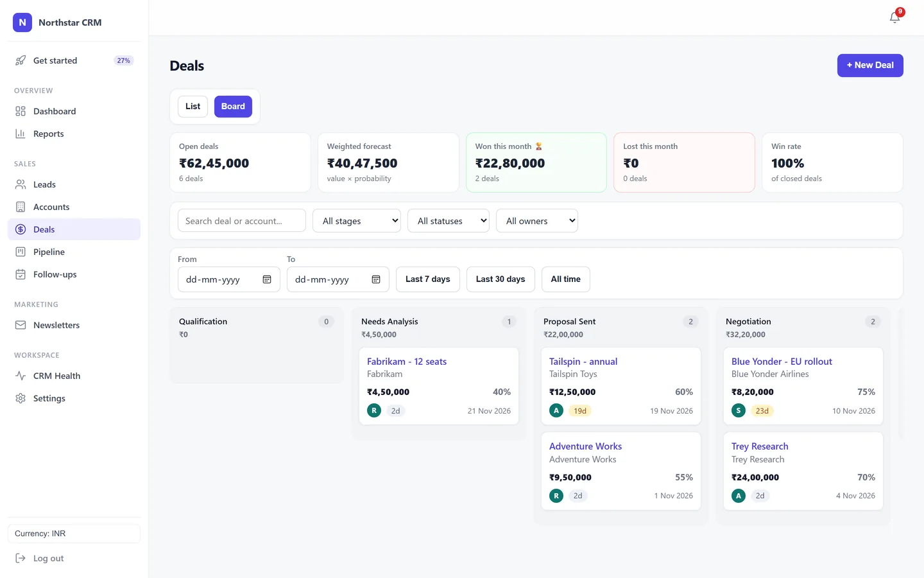Open the Trey Research deal link
Image resolution: width=924 pixels, height=578 pixels.
coord(760,446)
